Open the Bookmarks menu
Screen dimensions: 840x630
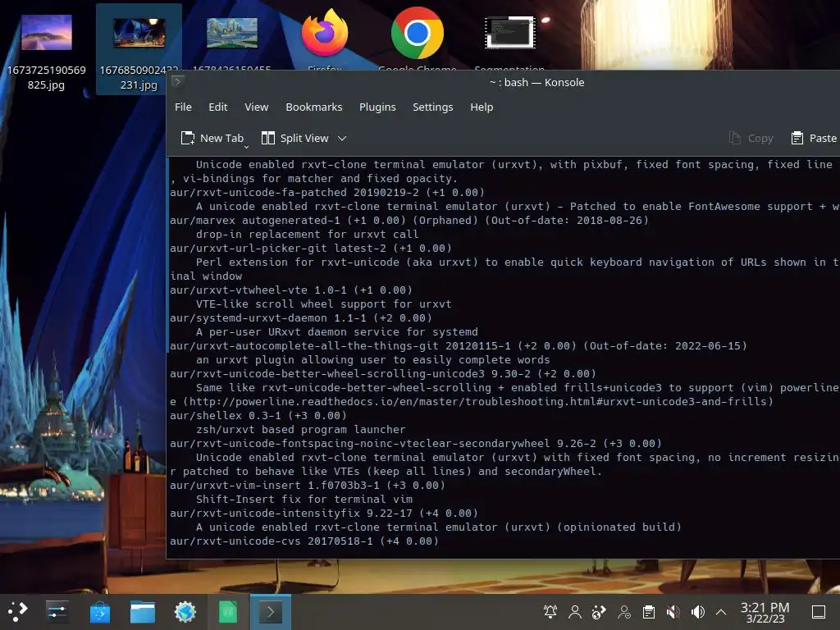click(314, 107)
